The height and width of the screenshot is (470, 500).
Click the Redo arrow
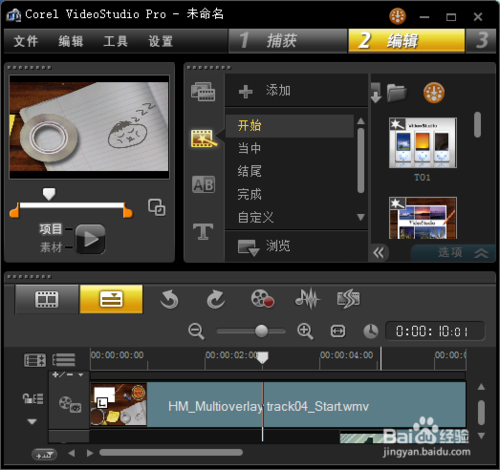tap(216, 299)
